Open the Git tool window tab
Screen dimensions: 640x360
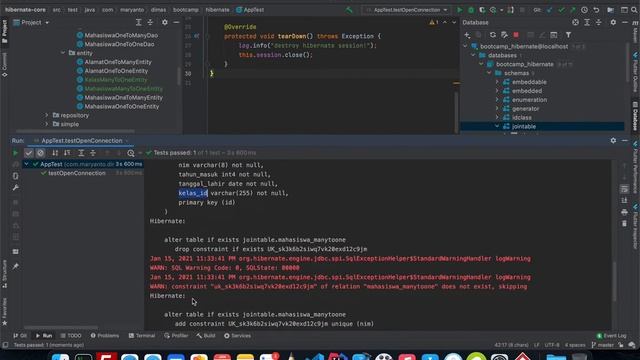pos(20,336)
